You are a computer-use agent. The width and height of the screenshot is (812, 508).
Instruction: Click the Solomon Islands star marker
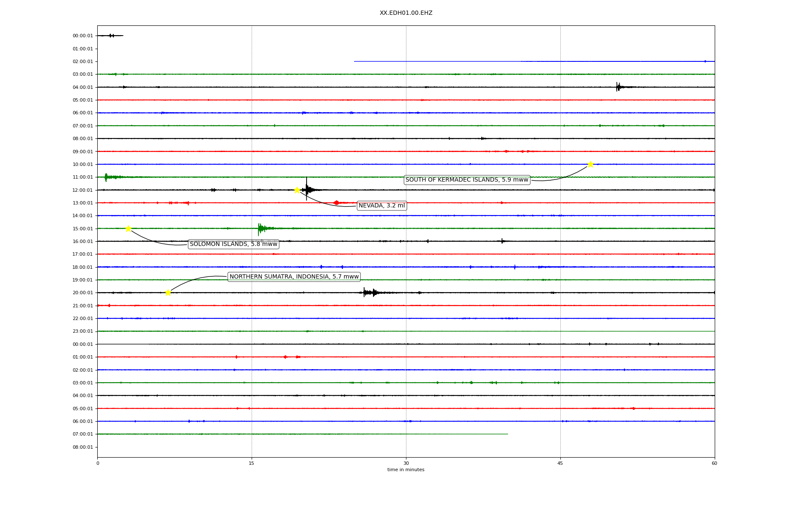coord(128,229)
